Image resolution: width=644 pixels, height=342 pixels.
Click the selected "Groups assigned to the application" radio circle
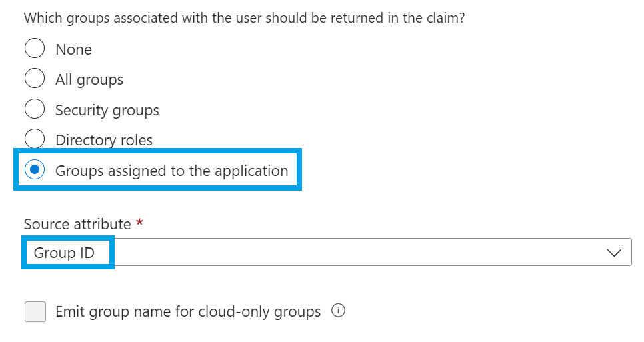tap(35, 170)
